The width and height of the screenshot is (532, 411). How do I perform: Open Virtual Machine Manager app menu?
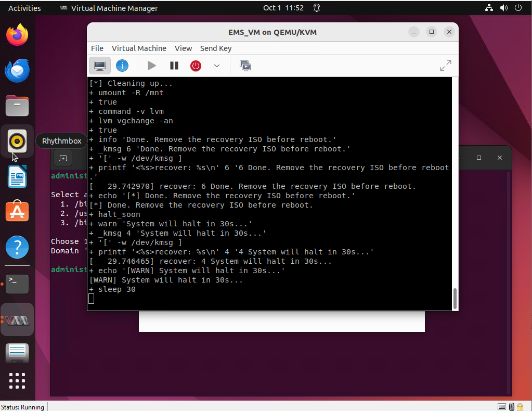tap(109, 8)
